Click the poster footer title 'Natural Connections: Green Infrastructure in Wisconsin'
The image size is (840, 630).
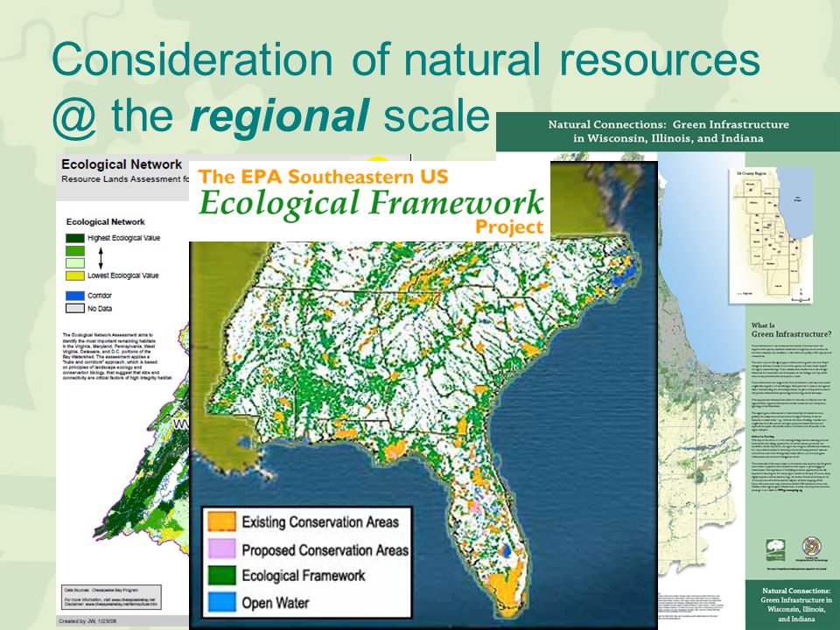(796, 605)
